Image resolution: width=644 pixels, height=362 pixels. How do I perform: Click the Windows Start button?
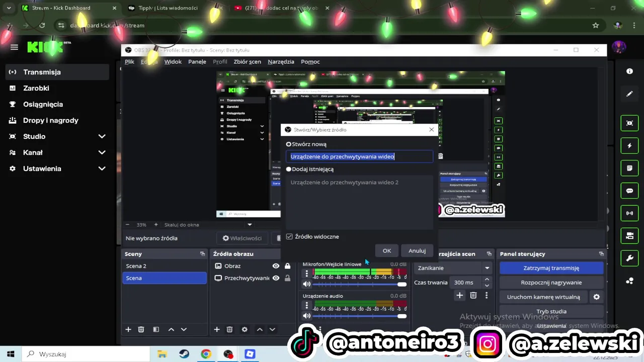coord(11,354)
